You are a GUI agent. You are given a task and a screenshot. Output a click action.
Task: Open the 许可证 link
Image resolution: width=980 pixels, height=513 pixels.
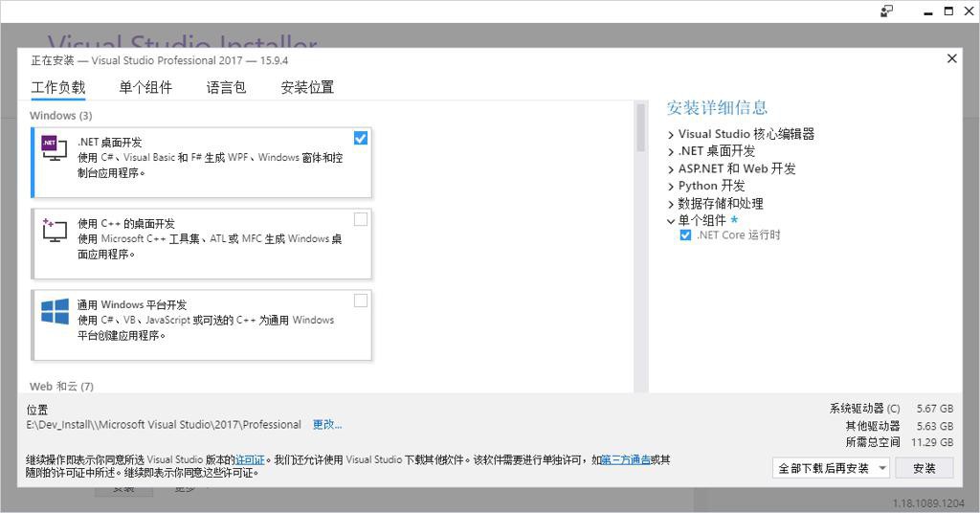point(250,460)
